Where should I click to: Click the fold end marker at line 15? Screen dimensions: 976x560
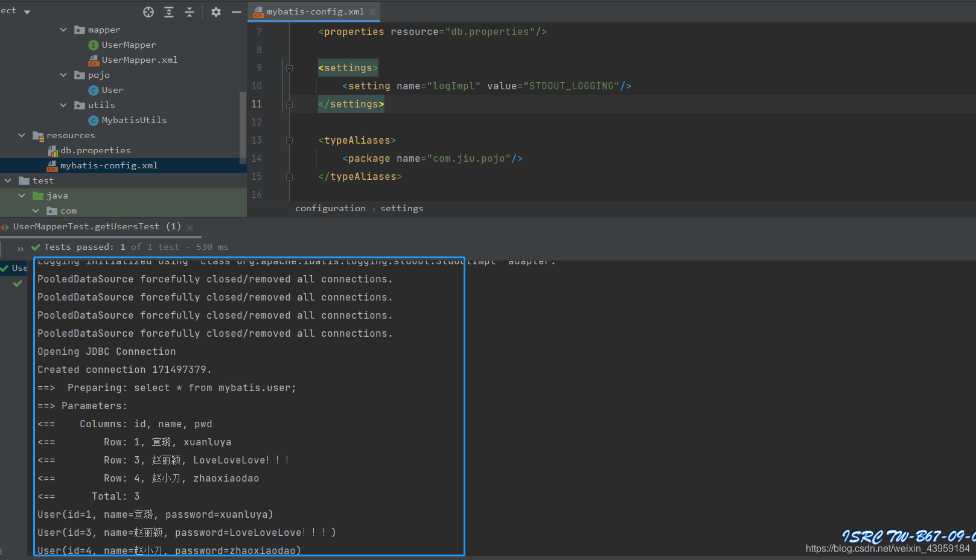(x=289, y=177)
